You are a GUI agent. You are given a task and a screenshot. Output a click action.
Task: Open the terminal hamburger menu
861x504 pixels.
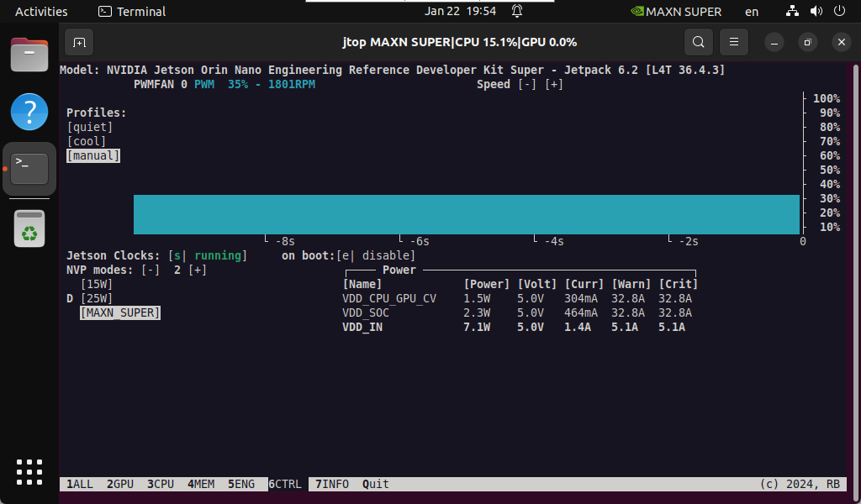(734, 42)
